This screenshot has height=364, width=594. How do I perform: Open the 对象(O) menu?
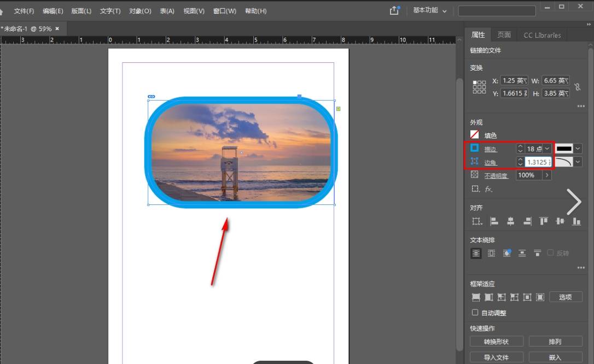(140, 11)
